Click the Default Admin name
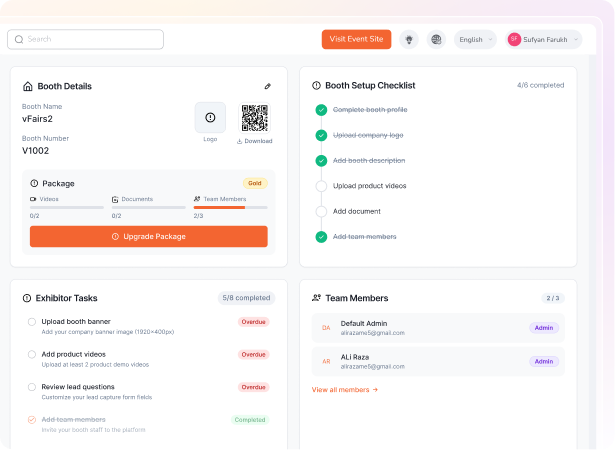615x450 pixels. (x=364, y=323)
